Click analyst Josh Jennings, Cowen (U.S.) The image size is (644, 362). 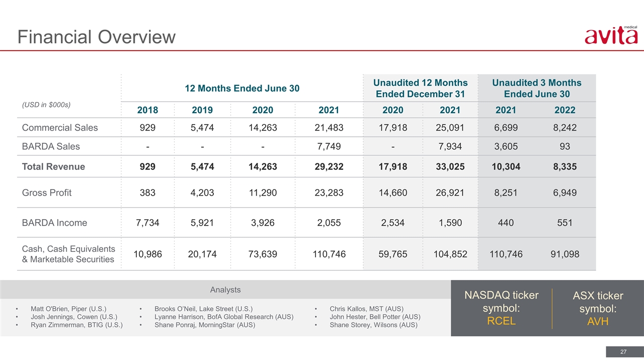73,317
